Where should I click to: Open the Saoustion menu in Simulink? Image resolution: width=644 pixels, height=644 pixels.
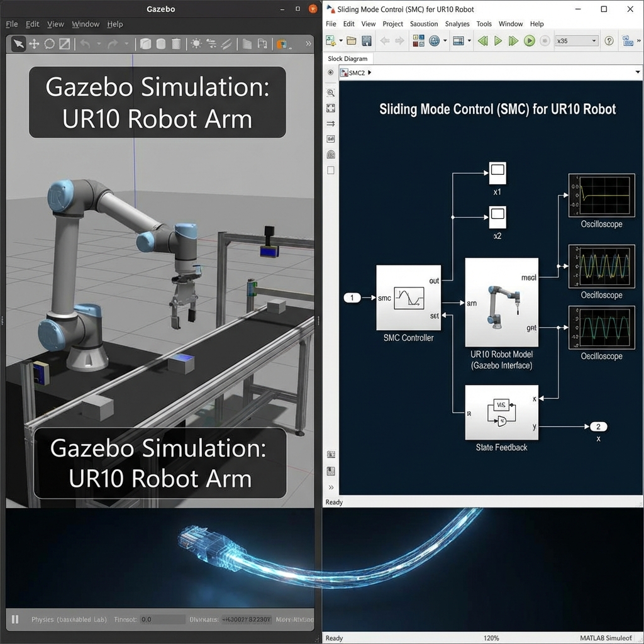click(x=424, y=24)
